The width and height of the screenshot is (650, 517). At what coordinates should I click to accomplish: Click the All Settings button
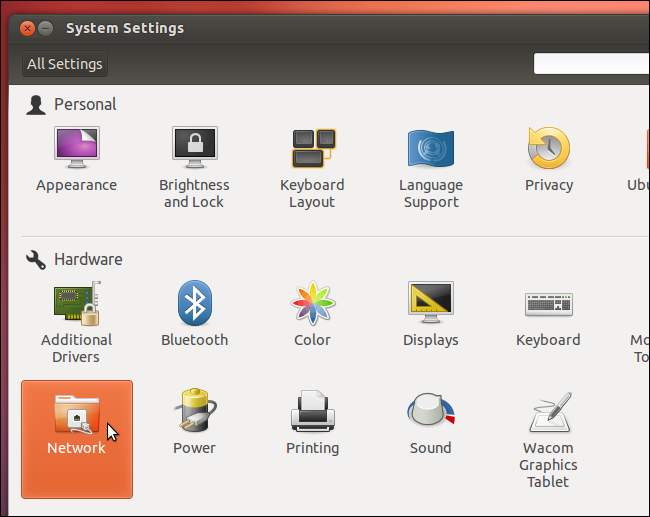coord(65,64)
